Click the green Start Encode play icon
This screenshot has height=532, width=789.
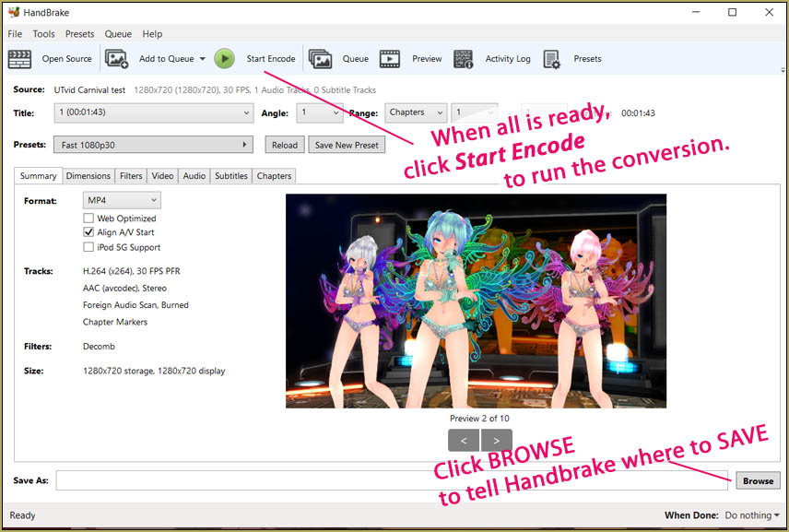(224, 59)
